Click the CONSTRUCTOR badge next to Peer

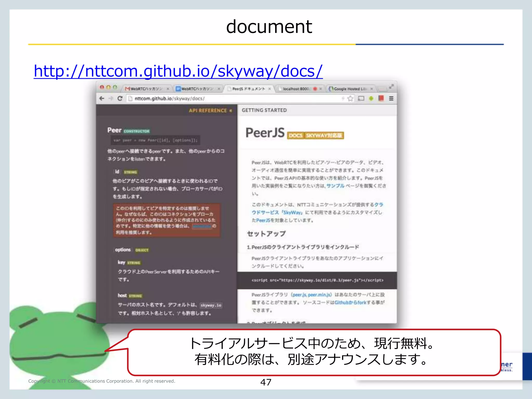pos(137,131)
